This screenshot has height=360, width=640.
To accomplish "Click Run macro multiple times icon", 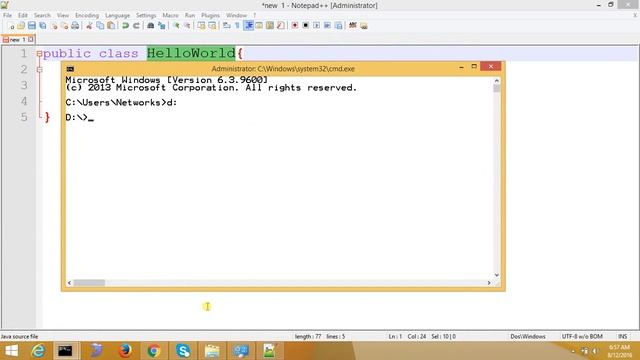I will [x=327, y=26].
